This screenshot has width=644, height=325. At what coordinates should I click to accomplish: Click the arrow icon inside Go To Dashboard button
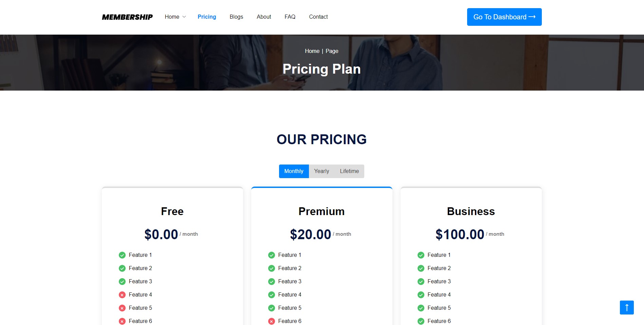click(532, 17)
